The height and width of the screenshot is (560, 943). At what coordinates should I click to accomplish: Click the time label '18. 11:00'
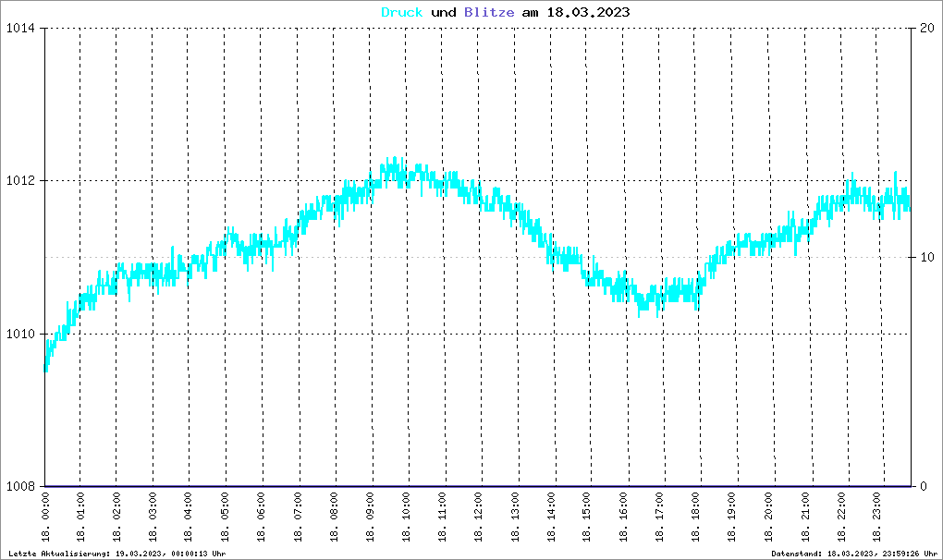tap(442, 517)
